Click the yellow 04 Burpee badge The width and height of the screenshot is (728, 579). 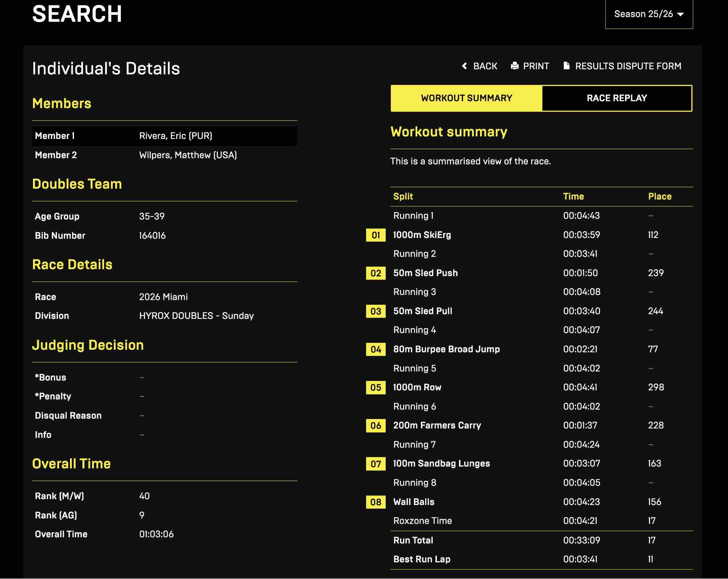click(x=376, y=349)
